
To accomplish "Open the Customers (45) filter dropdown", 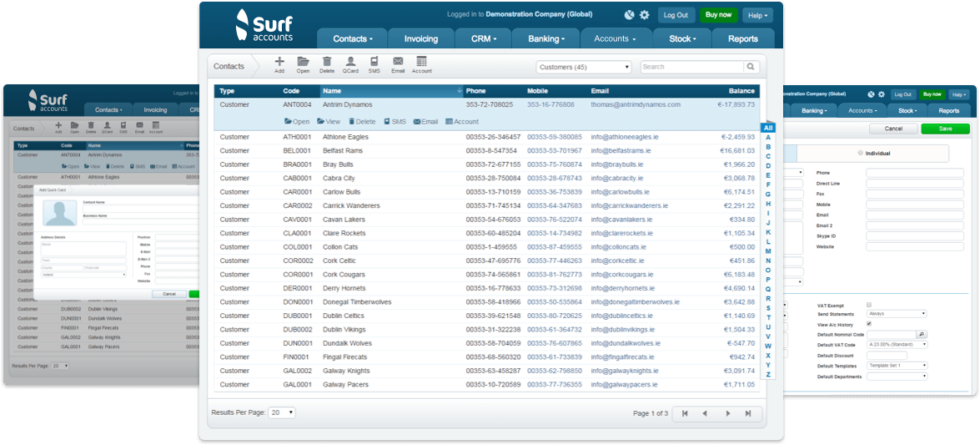I will pos(584,67).
